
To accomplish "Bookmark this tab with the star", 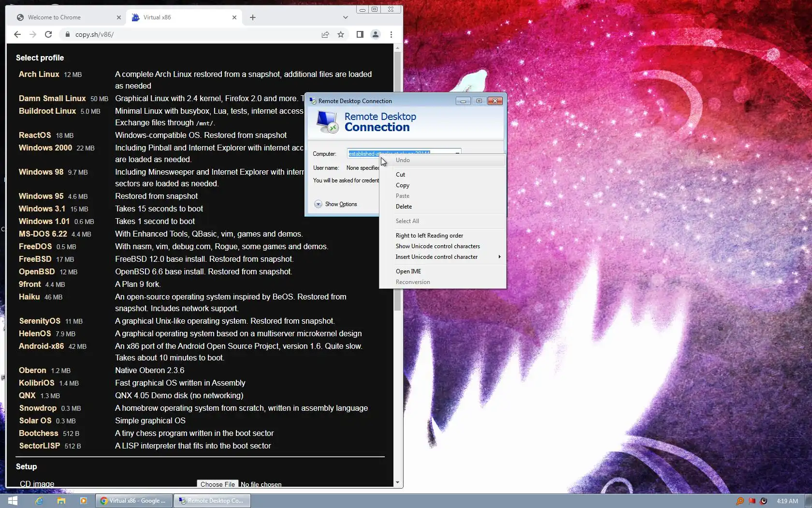I will 341,34.
